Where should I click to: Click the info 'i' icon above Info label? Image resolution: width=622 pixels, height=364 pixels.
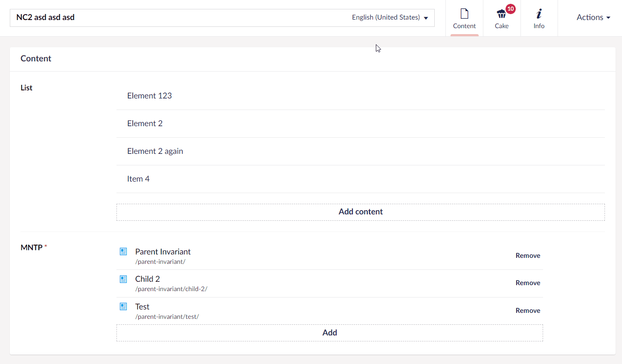click(x=539, y=14)
